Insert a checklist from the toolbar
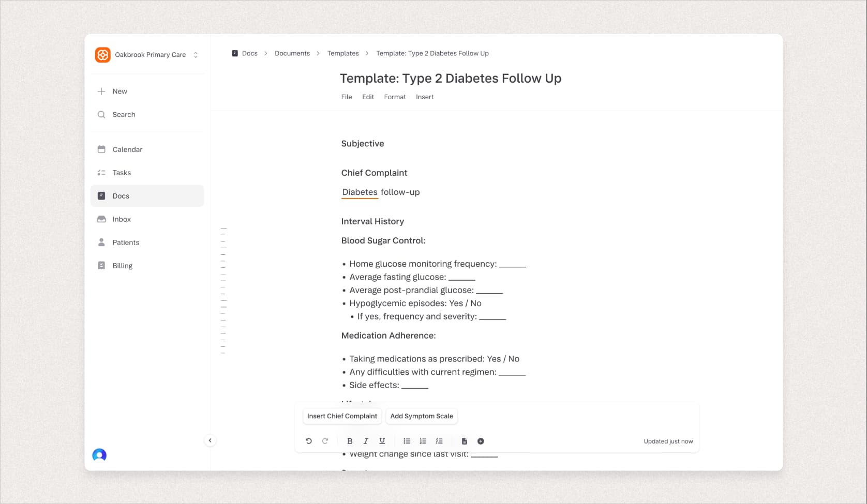The image size is (867, 504). [439, 441]
